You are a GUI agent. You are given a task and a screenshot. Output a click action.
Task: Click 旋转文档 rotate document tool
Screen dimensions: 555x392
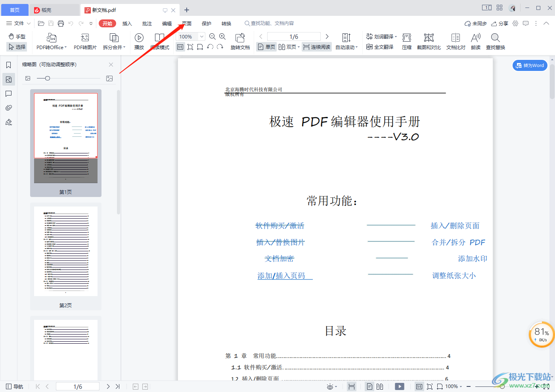click(240, 42)
